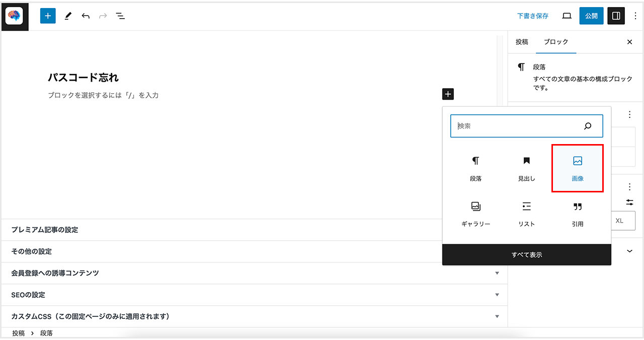This screenshot has height=340, width=644.
Task: Insert the リスト list block
Action: point(526,214)
